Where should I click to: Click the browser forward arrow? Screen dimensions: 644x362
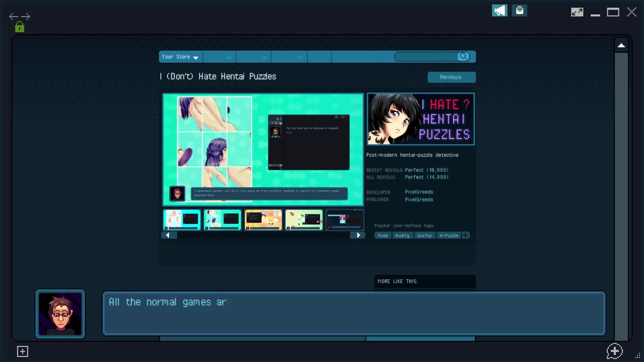pos(26,16)
